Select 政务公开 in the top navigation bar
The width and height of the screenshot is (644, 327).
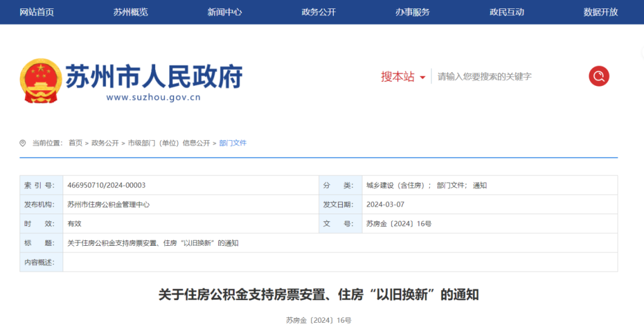pyautogui.click(x=318, y=12)
